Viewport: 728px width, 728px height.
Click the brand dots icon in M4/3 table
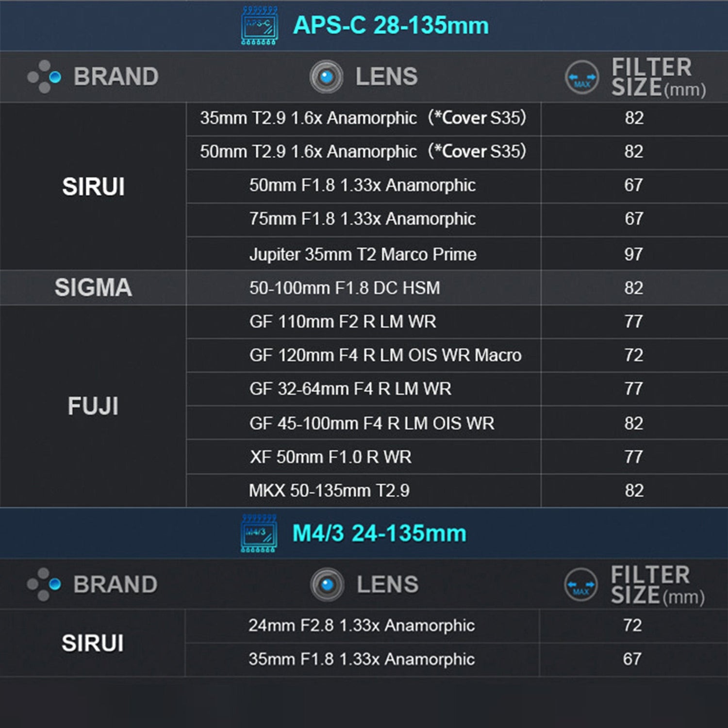(x=44, y=584)
